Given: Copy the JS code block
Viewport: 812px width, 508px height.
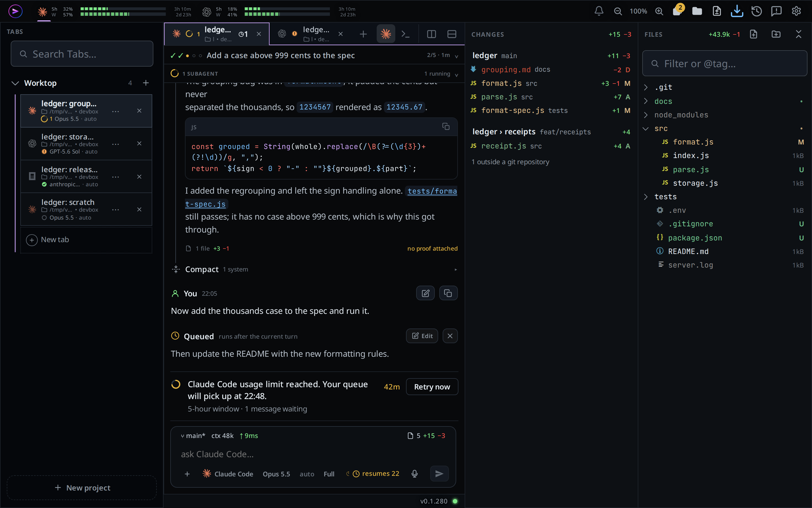Looking at the screenshot, I should click(x=446, y=126).
